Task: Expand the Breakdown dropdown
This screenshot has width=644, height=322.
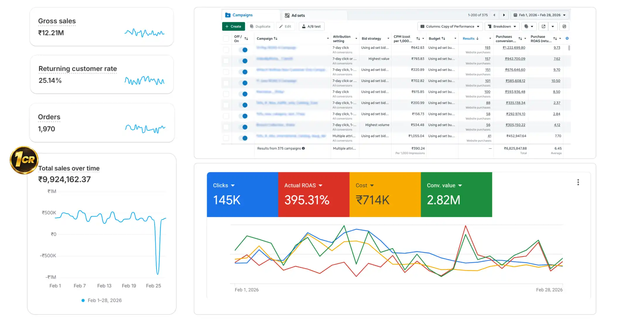Action: pos(502,26)
